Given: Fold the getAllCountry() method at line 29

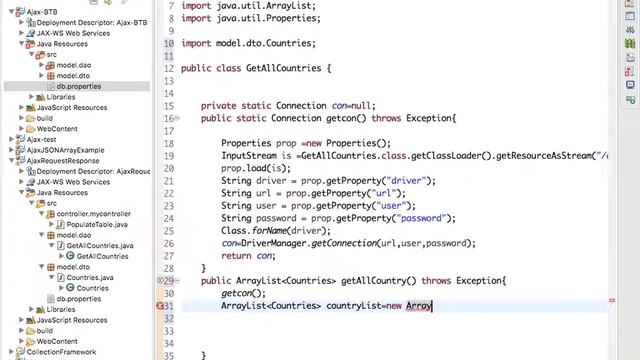Looking at the screenshot, I should click(178, 281).
